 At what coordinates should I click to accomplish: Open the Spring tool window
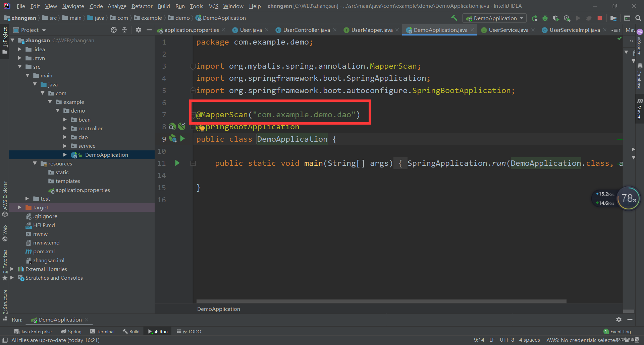[71, 332]
